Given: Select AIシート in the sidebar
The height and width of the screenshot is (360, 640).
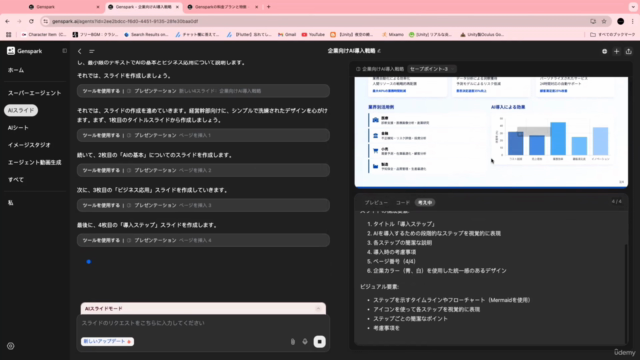Looking at the screenshot, I should tap(18, 128).
